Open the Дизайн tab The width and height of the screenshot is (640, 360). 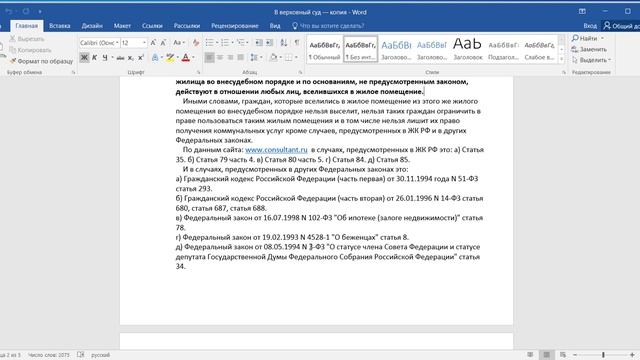(92, 26)
